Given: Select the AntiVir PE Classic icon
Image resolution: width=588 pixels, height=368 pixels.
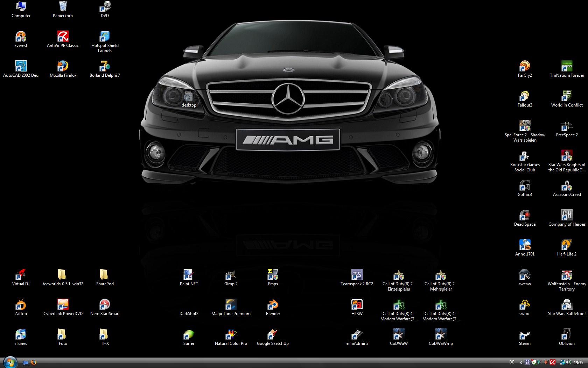Looking at the screenshot, I should pyautogui.click(x=63, y=37).
